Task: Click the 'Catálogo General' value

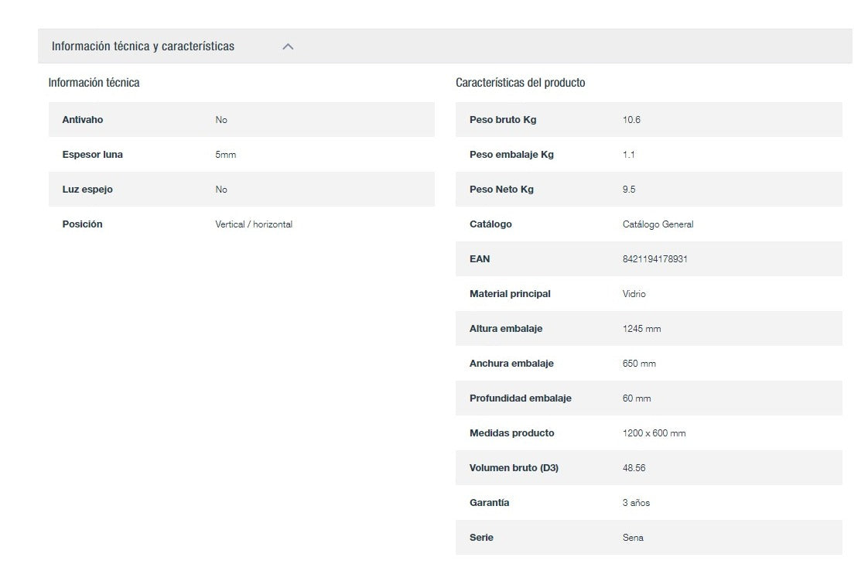Action: point(658,224)
